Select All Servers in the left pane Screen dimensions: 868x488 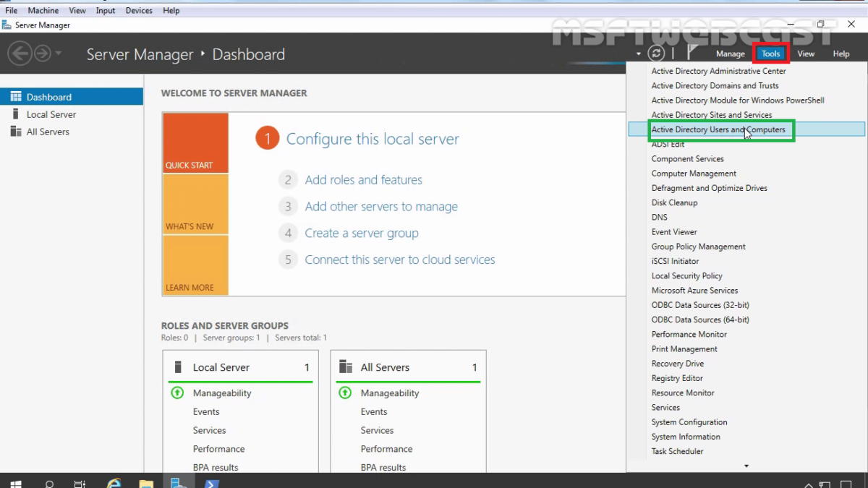coord(72,132)
